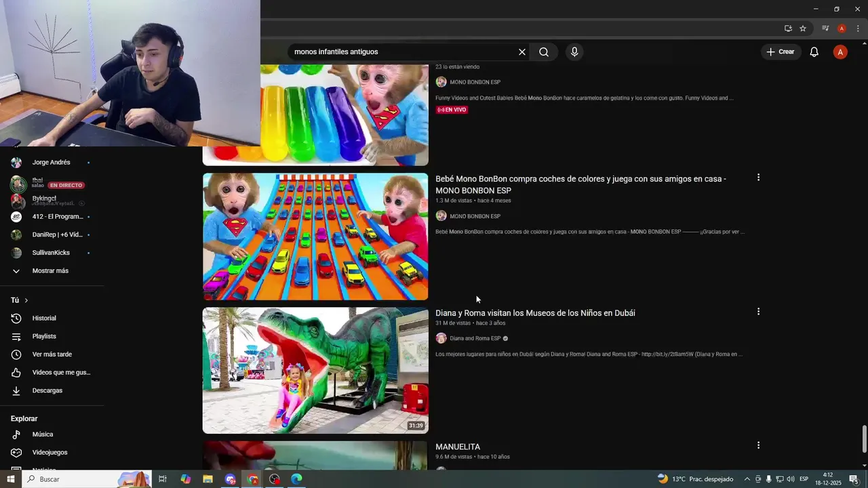The image size is (868, 488).
Task: Open the notification center icon
Action: click(x=854, y=479)
